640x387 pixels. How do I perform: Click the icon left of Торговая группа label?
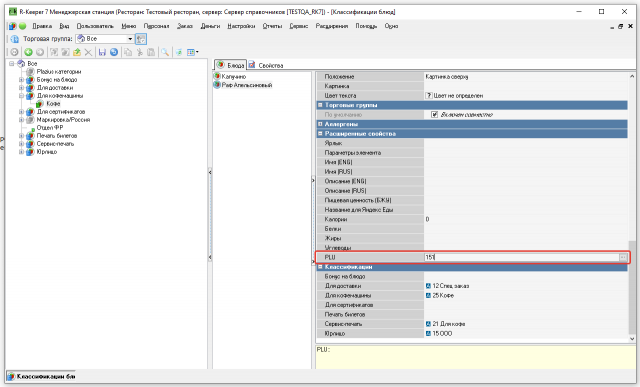point(15,39)
